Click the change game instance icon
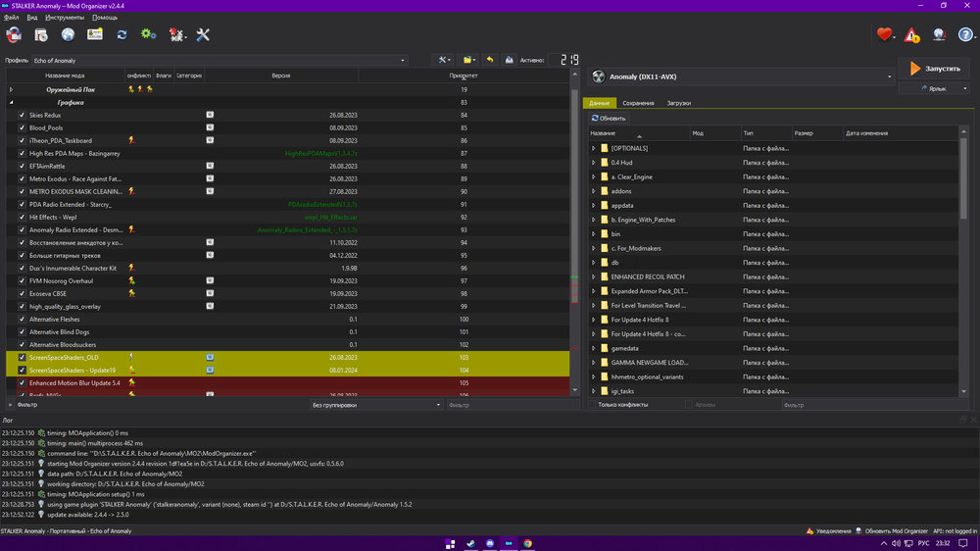The image size is (980, 551). (x=14, y=35)
